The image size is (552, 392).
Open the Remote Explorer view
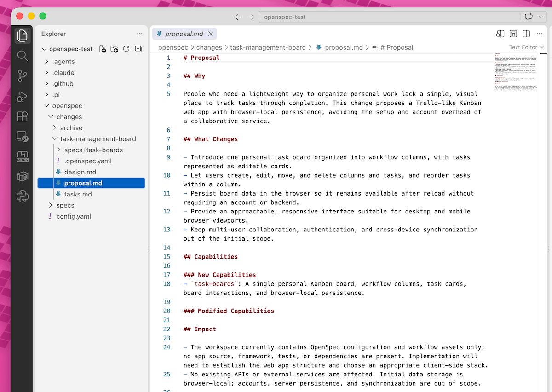click(x=23, y=137)
